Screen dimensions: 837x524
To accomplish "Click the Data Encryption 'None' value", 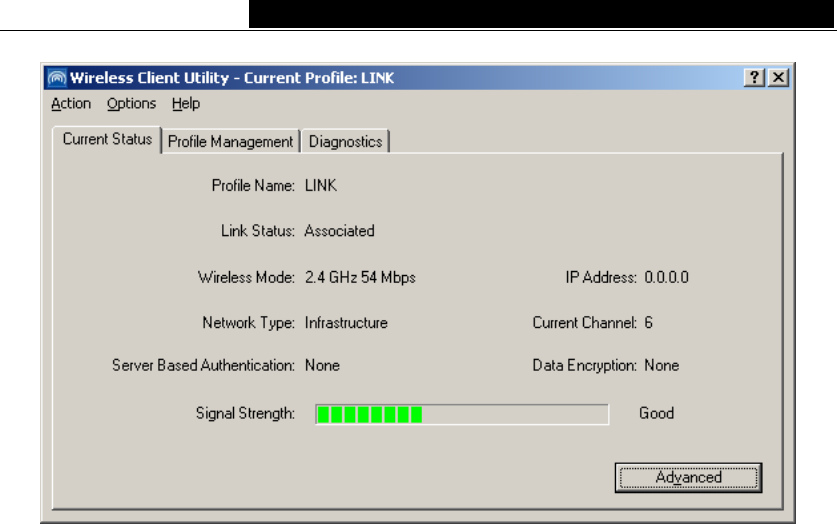I will 662,366.
